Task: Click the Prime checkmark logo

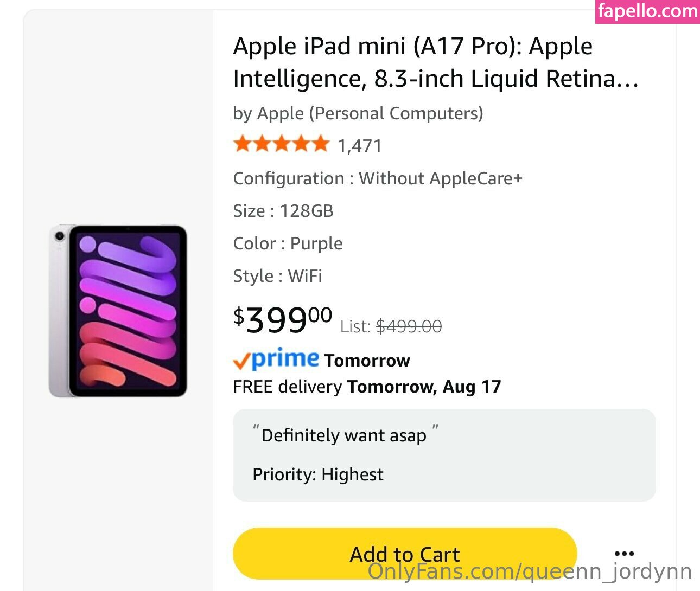Action: coord(276,359)
